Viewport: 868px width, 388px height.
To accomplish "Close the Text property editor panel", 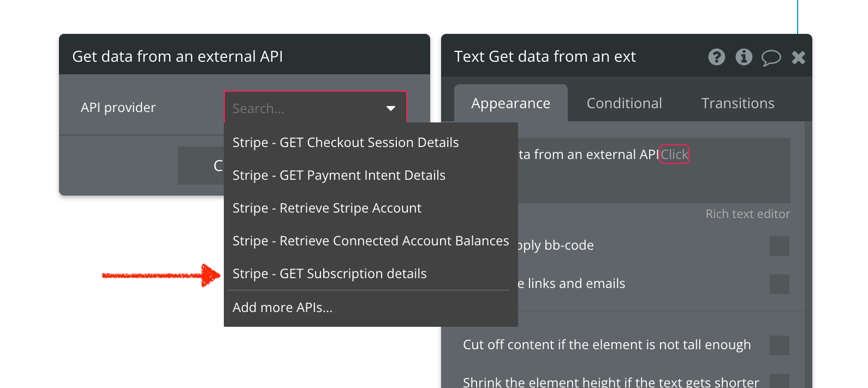I will 798,57.
